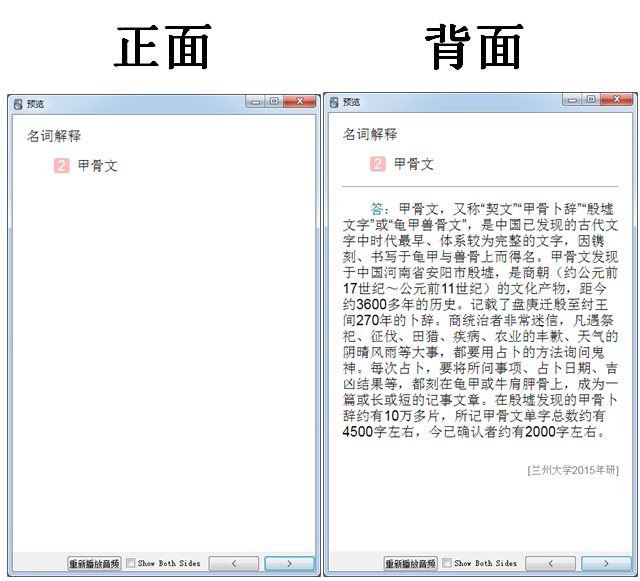Enable Show Both Sides checkbox in left window

click(131, 563)
